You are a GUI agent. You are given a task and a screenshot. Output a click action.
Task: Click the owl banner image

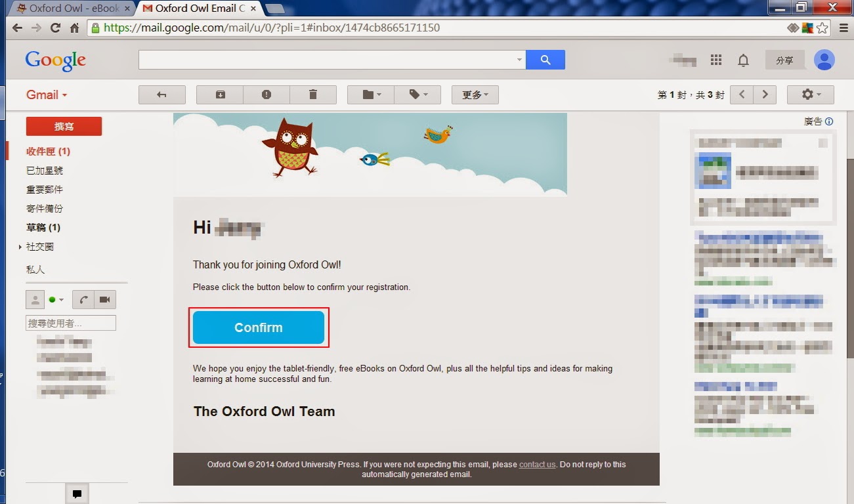tap(370, 154)
